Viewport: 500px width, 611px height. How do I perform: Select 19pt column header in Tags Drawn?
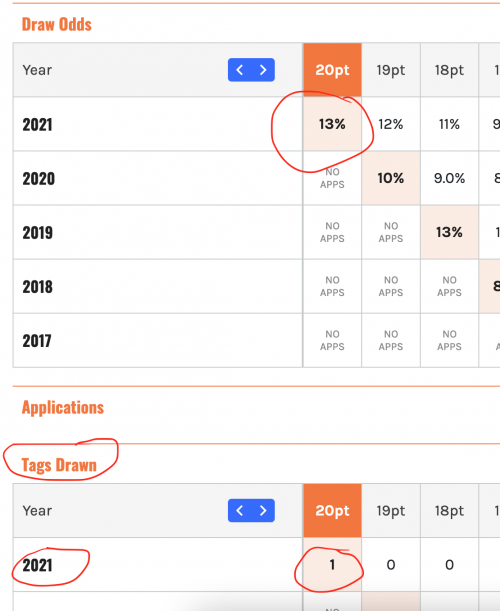tap(391, 510)
